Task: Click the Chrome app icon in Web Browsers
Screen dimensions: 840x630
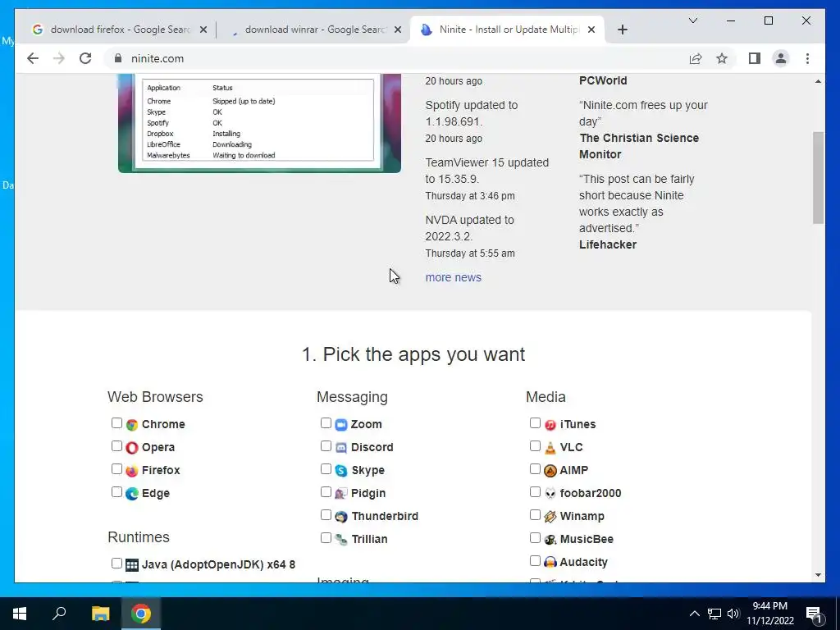Action: (x=132, y=425)
